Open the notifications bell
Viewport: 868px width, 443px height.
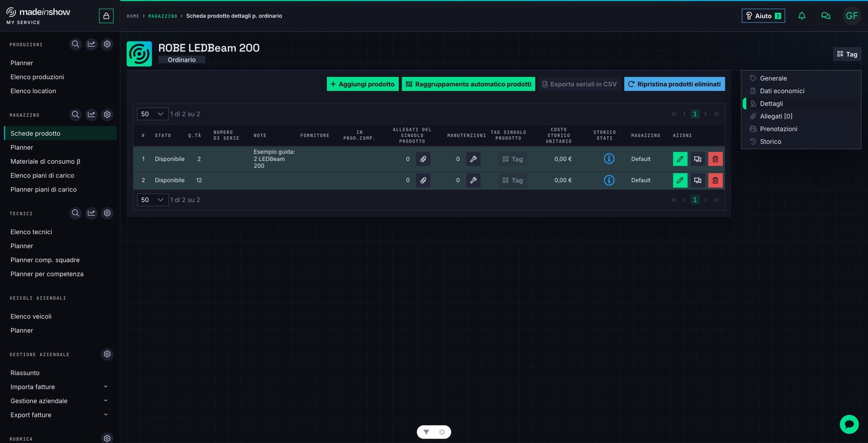[802, 16]
